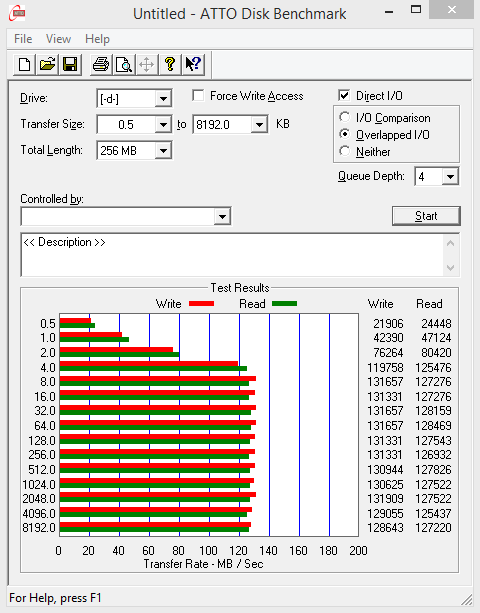
Task: Save results with the floppy disk icon
Action: [70, 64]
